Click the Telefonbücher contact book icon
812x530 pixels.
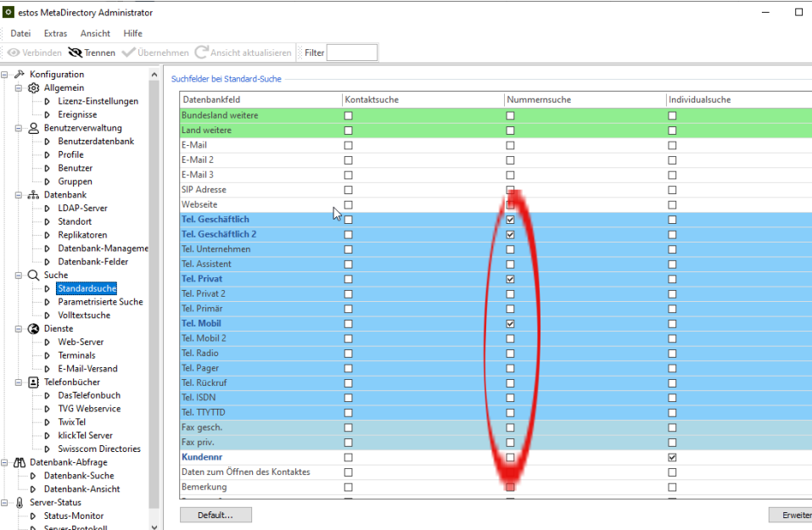point(34,382)
